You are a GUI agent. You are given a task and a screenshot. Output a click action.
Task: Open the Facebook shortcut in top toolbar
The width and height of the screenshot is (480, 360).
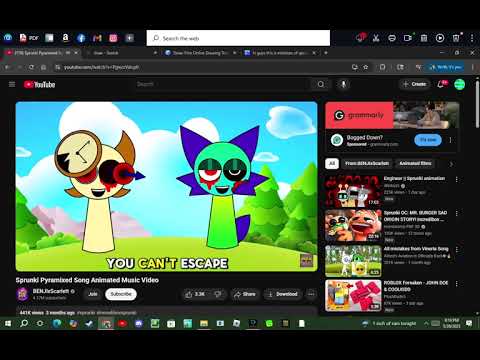[x=81, y=38]
